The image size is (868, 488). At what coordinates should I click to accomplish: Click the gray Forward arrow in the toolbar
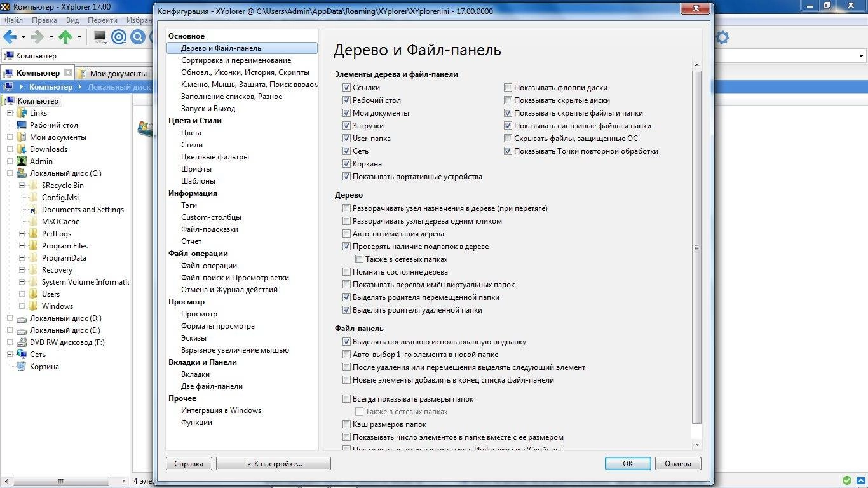tap(37, 37)
